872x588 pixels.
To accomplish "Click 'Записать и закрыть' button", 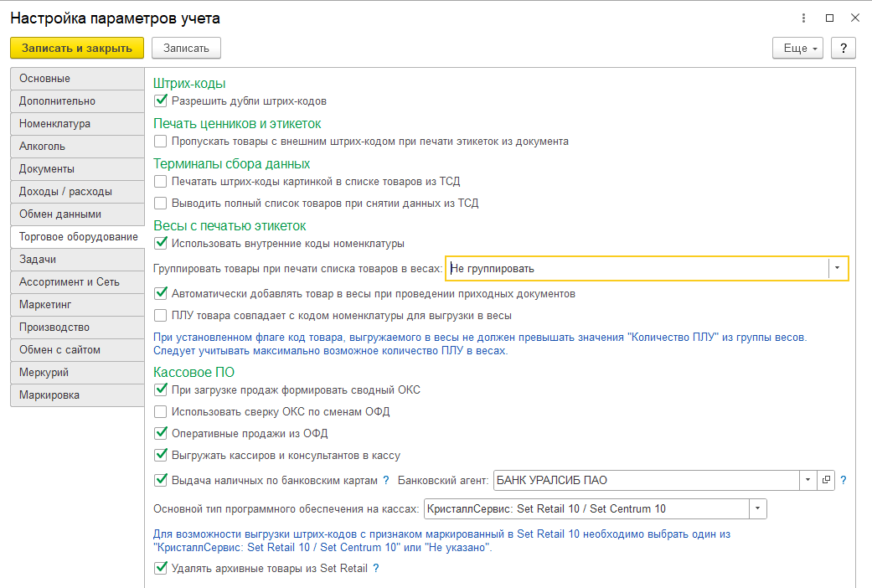I will tap(77, 48).
